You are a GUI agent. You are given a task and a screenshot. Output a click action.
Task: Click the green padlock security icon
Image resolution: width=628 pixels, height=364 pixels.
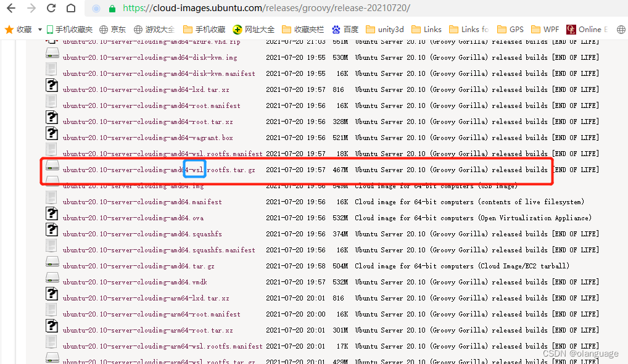click(x=110, y=9)
